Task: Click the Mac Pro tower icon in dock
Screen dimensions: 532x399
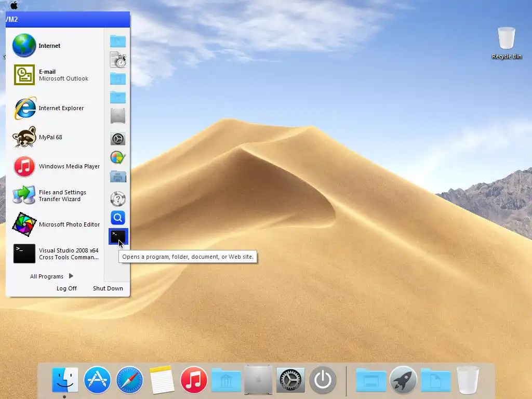Action: pyautogui.click(x=258, y=380)
